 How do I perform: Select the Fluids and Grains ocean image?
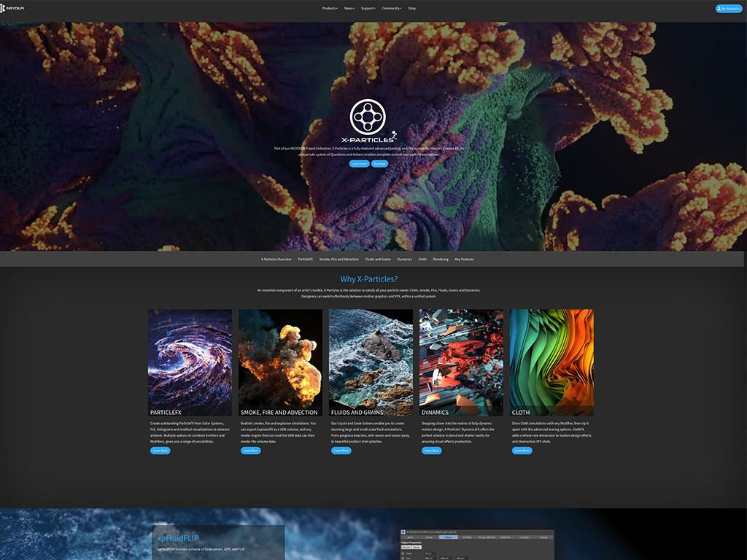click(x=371, y=357)
